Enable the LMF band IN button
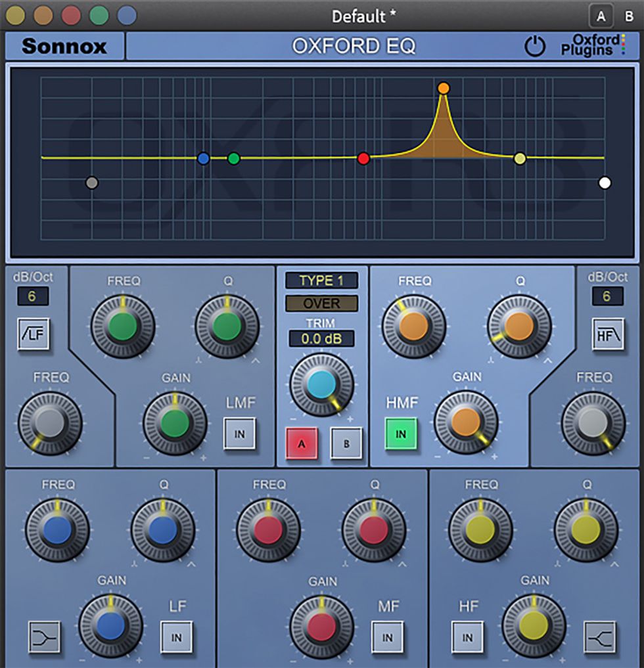The width and height of the screenshot is (644, 668). 240,434
